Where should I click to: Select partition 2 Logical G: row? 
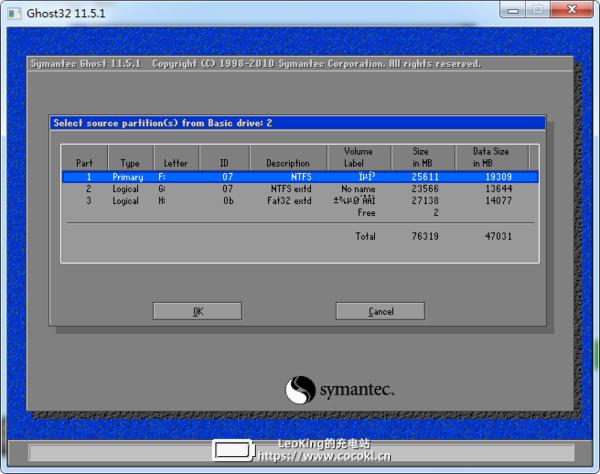[300, 189]
